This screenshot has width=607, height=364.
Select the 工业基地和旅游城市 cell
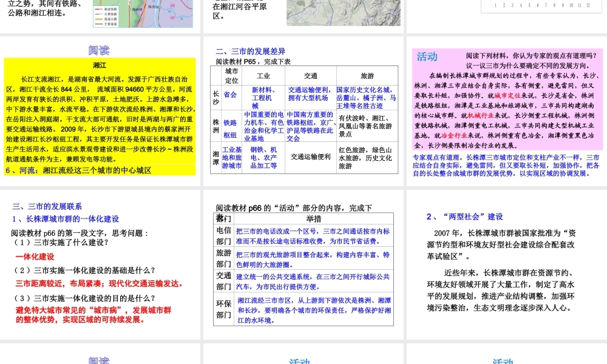(x=231, y=158)
